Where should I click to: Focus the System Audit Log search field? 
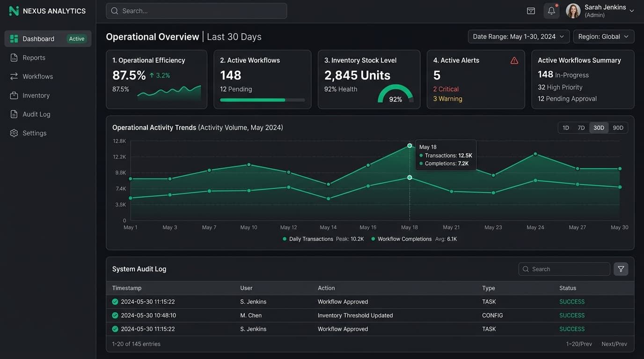(564, 269)
